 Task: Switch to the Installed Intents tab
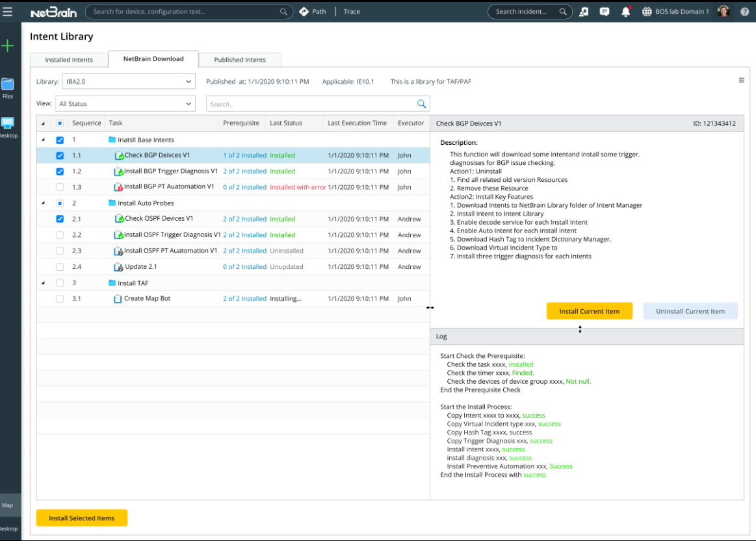coord(69,60)
